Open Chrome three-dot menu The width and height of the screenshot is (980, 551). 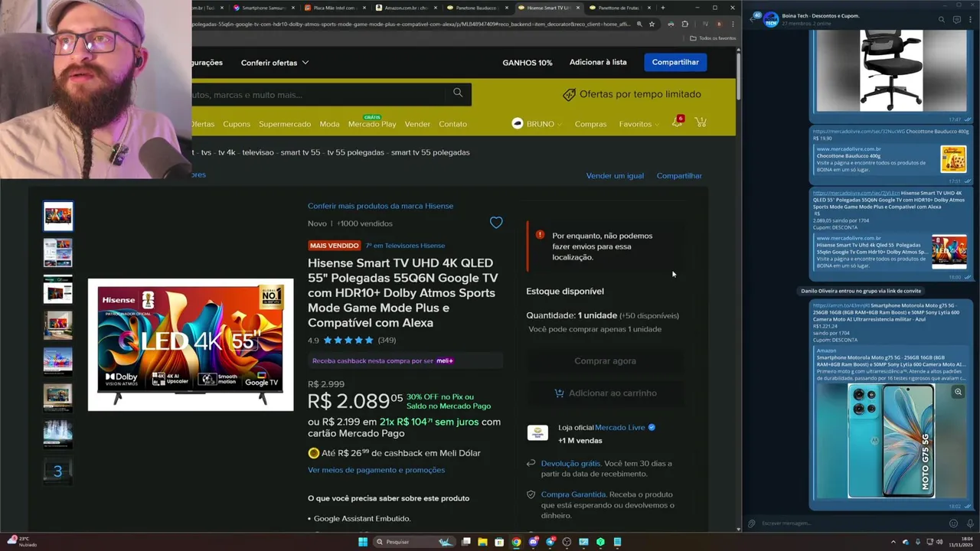click(x=732, y=24)
